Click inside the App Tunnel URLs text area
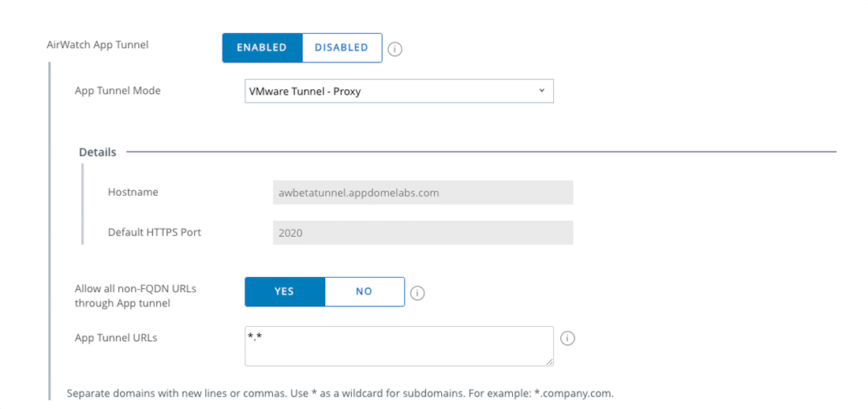Image resolution: width=868 pixels, height=409 pixels. coord(398,347)
